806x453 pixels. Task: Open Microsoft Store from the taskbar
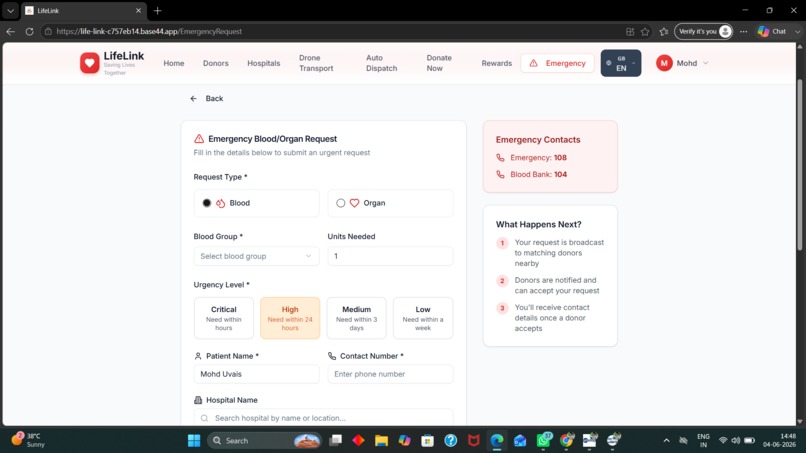[x=427, y=441]
